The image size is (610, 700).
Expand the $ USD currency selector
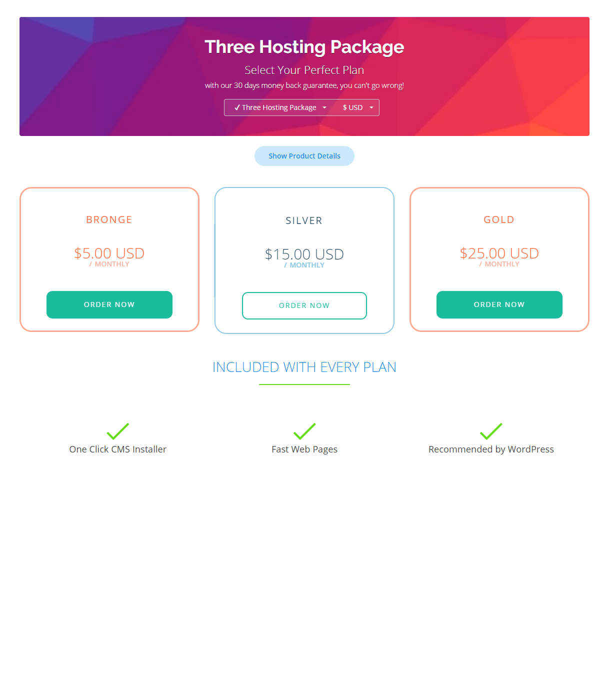(357, 107)
